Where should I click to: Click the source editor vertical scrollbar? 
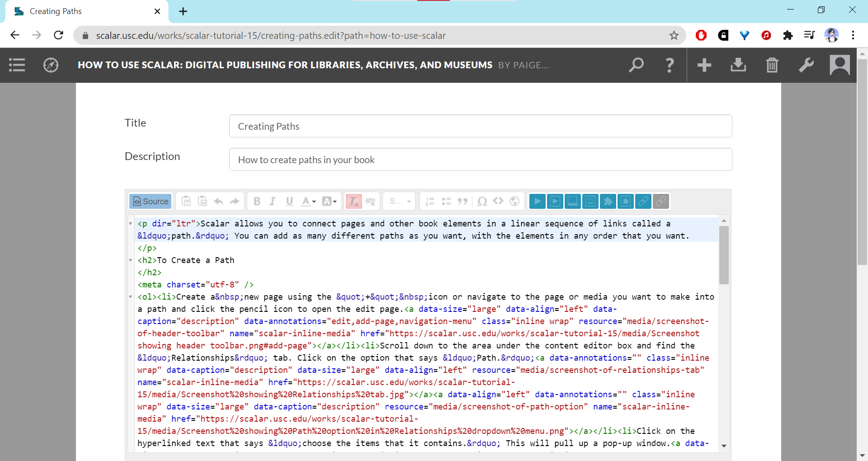pos(724,255)
